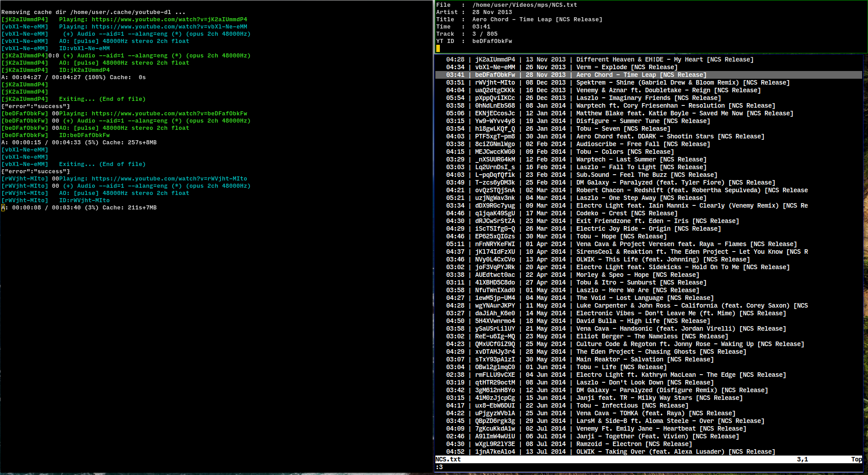Click the YT ID value "beDFafObkFw" in the info pane

492,41
